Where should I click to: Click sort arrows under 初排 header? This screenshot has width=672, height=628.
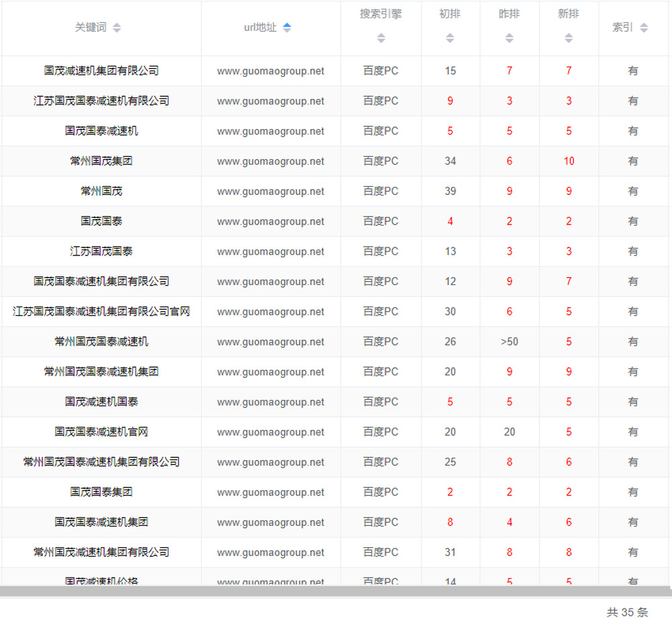click(450, 38)
